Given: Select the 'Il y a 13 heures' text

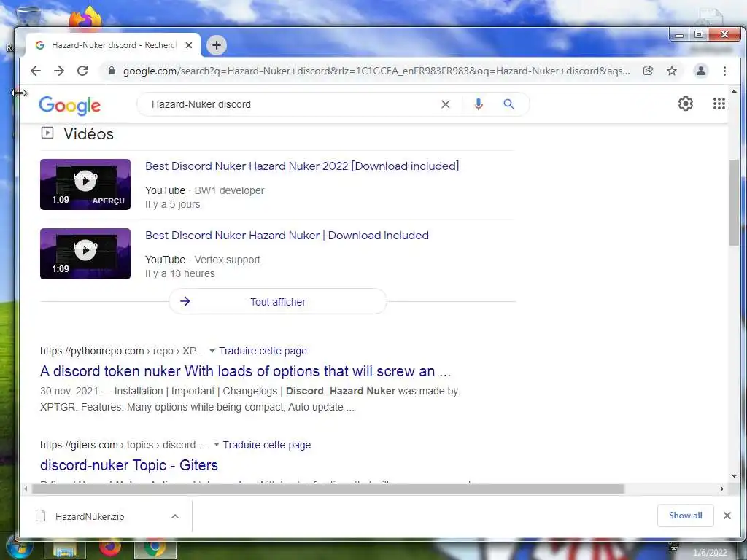Looking at the screenshot, I should [x=180, y=273].
